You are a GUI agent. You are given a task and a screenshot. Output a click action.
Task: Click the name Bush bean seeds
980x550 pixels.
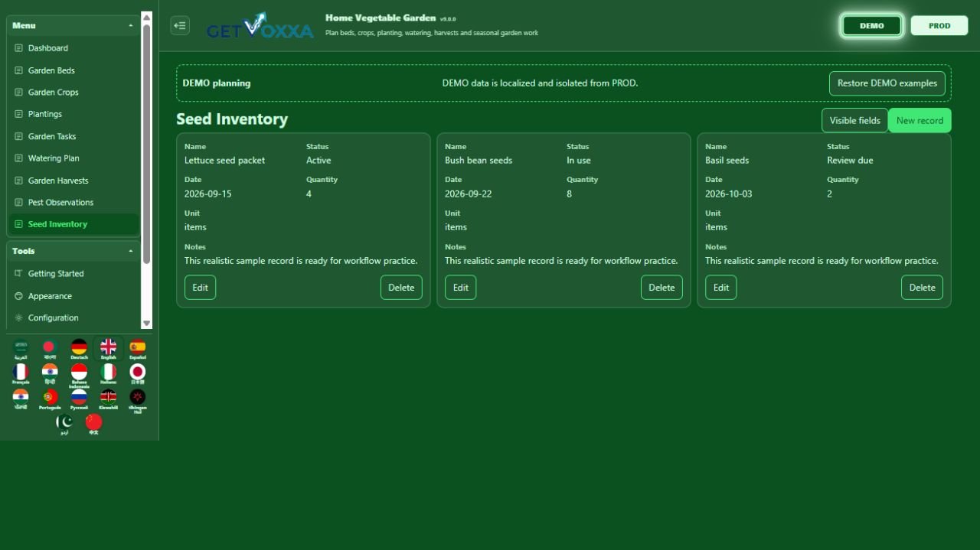tap(479, 161)
